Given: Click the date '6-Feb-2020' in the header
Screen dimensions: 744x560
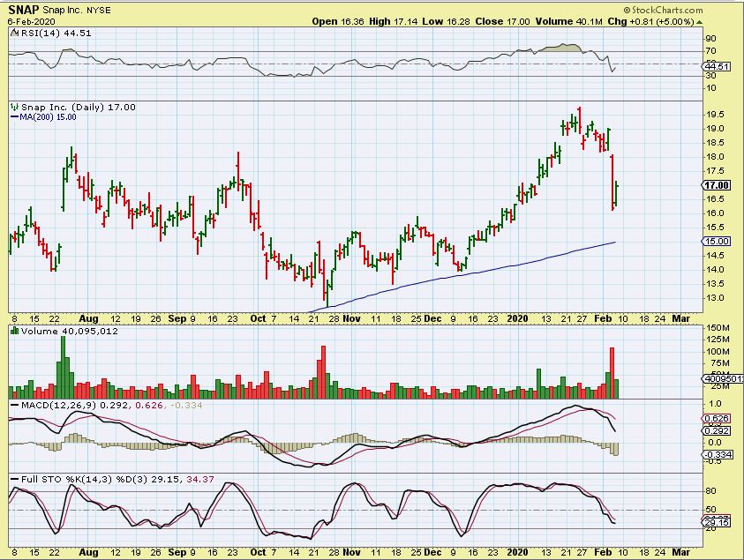Looking at the screenshot, I should 31,22.
